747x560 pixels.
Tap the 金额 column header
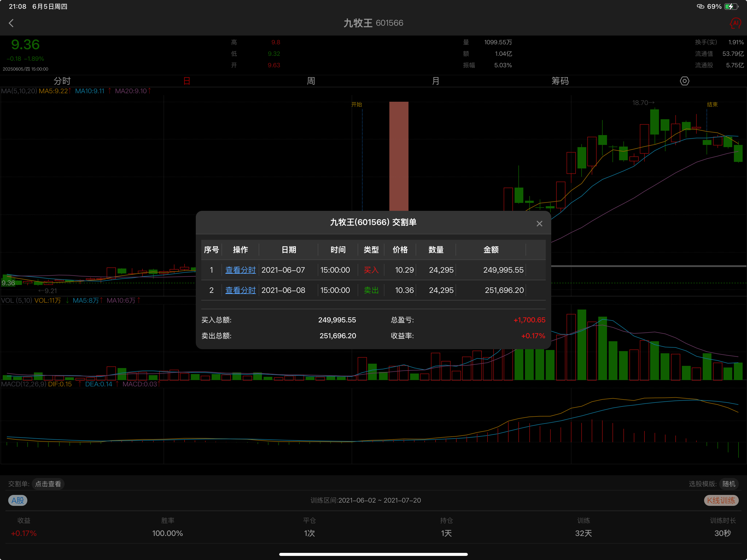pos(491,250)
